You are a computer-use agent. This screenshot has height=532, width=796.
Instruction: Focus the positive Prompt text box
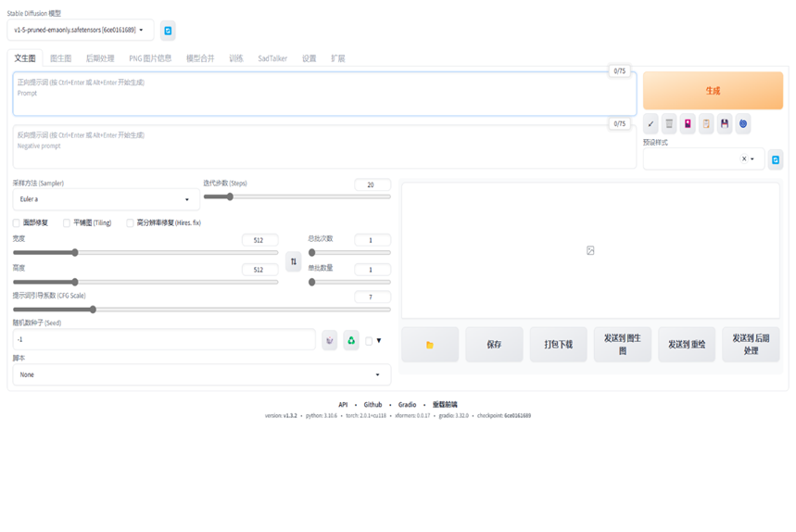coord(324,94)
